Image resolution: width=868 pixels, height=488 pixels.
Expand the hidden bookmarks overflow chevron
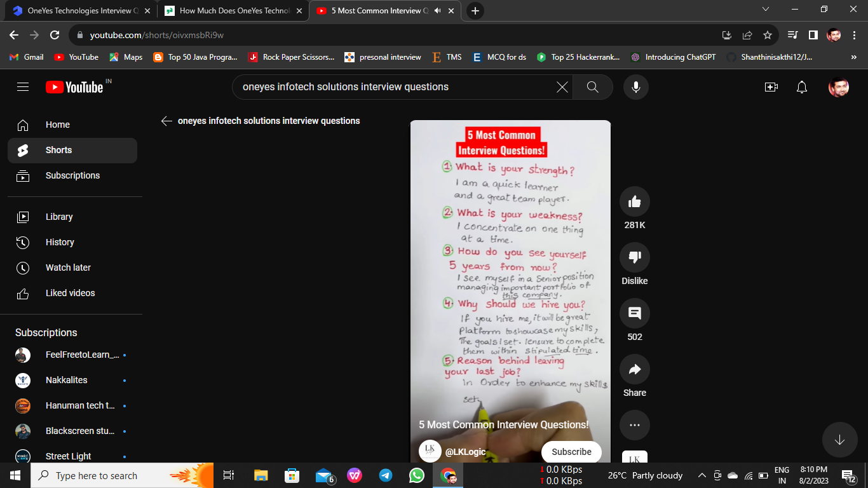coord(853,57)
